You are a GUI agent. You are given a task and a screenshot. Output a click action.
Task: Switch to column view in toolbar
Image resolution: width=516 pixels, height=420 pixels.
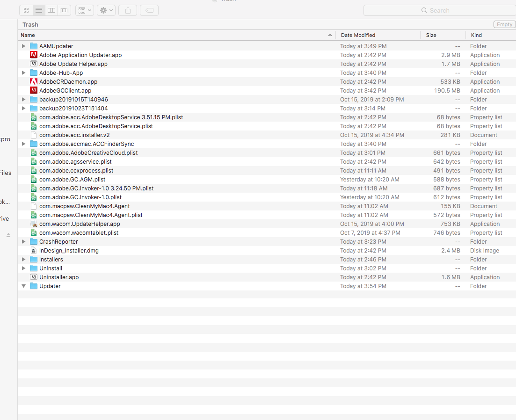click(51, 10)
